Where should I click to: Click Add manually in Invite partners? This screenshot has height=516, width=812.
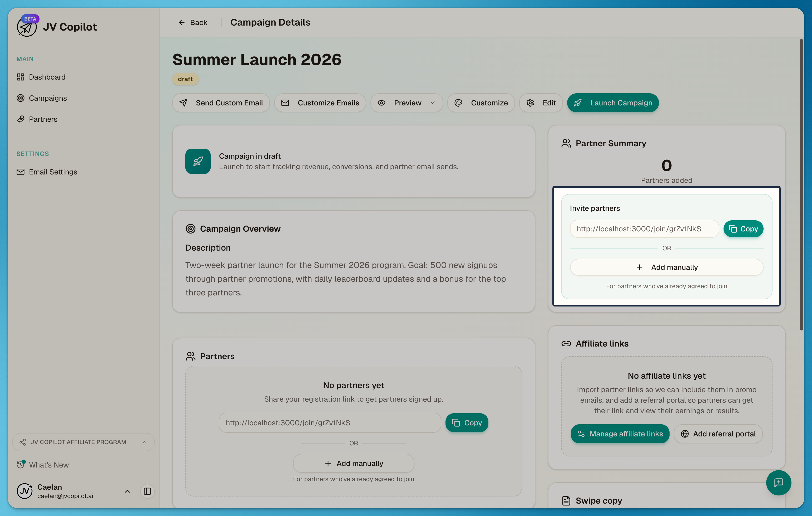click(666, 267)
